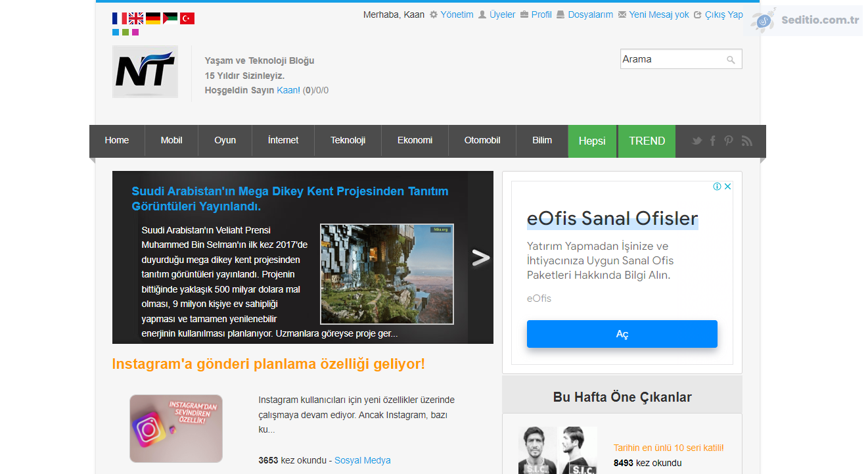This screenshot has height=474, width=868.
Task: Open the Teknoloji menu item
Action: [348, 141]
